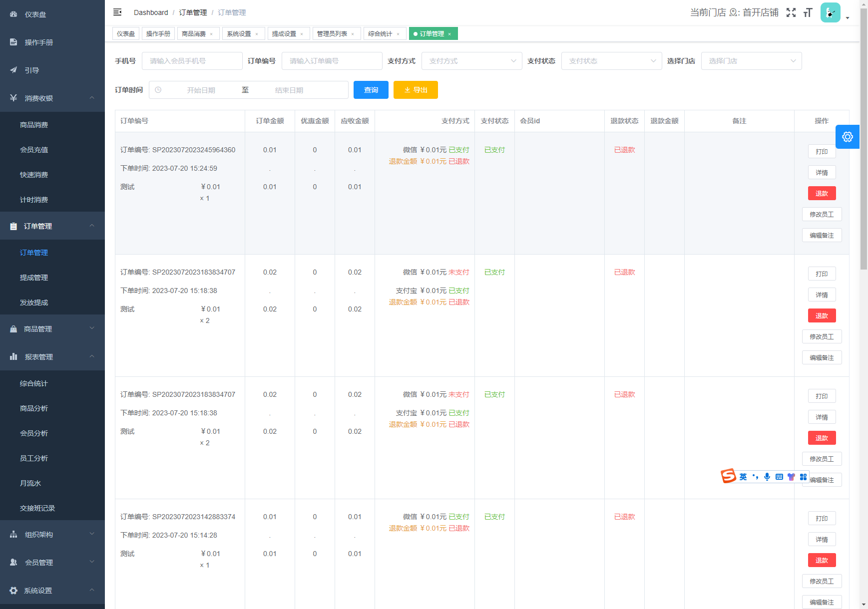868x609 pixels.
Task: Expand the 会员管理 sidebar group arrow
Action: [92, 562]
